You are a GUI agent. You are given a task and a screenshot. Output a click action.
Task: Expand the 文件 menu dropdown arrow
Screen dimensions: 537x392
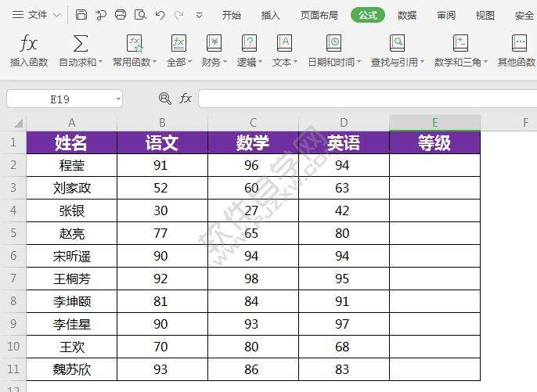[x=57, y=15]
